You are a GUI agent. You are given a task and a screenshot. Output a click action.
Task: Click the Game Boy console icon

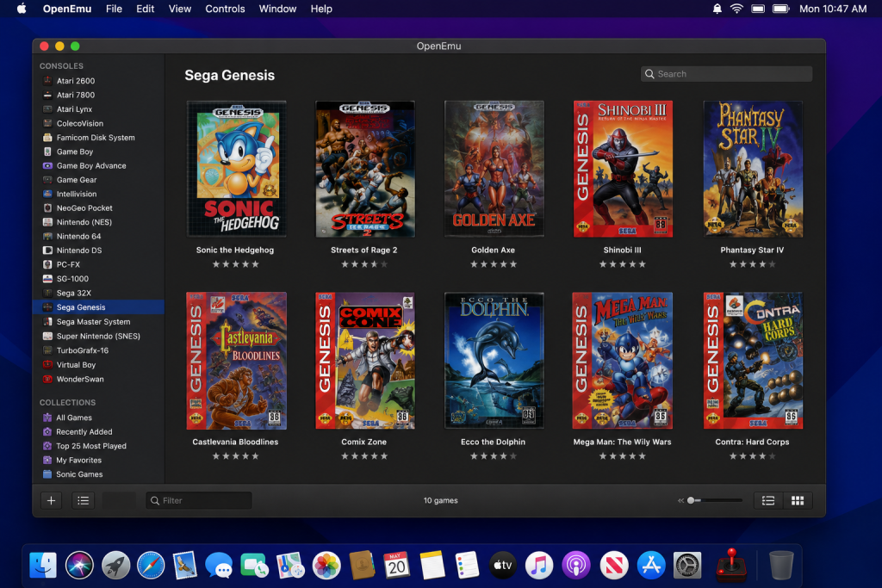(x=48, y=152)
